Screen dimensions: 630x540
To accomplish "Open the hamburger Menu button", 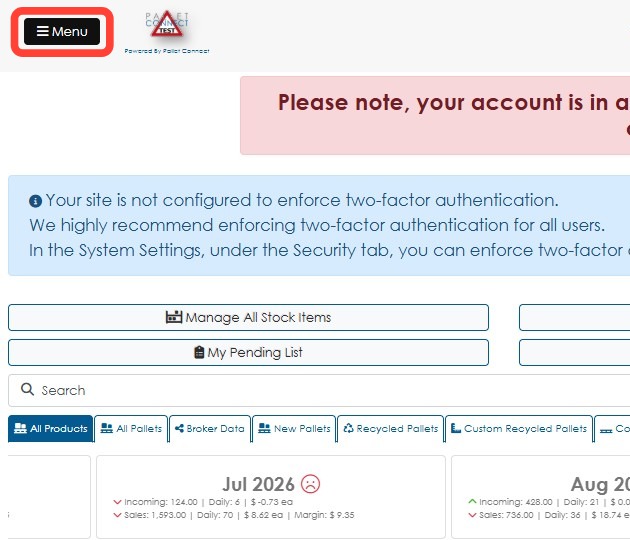I will pyautogui.click(x=62, y=31).
